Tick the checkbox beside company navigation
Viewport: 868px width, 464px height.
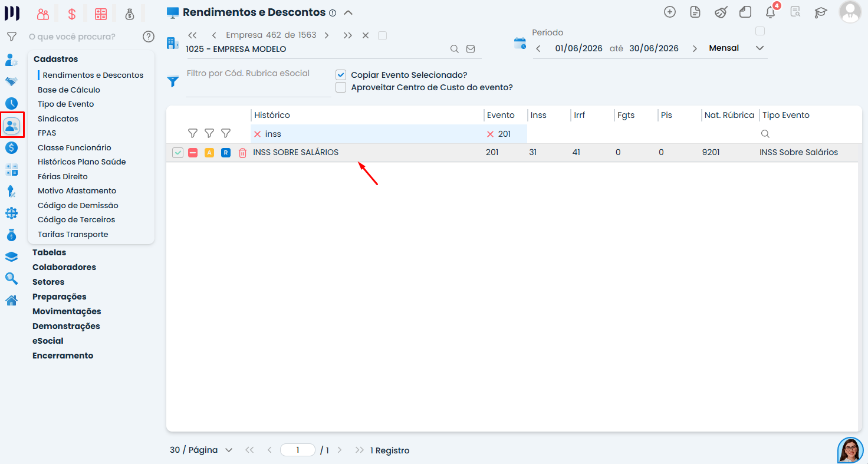click(382, 35)
